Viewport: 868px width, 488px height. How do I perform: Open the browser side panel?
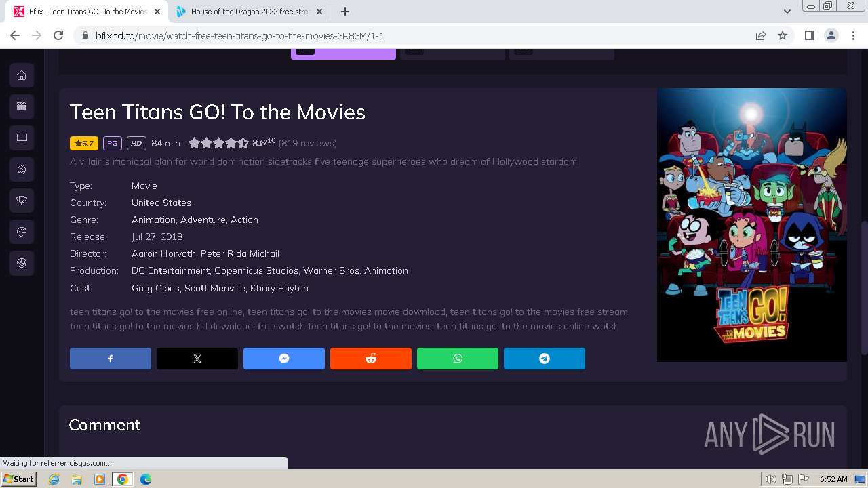[809, 36]
